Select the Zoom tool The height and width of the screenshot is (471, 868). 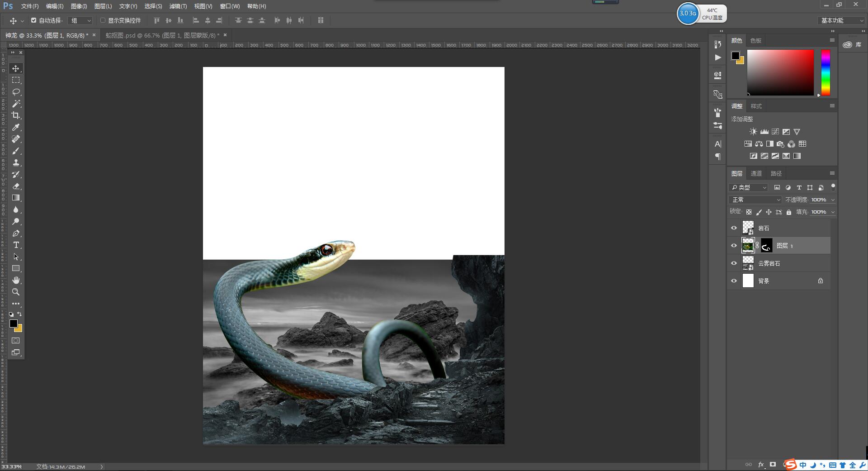tap(16, 292)
